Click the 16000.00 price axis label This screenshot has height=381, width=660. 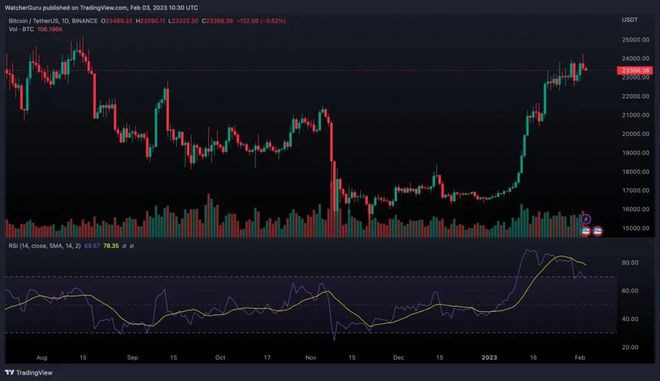[x=636, y=209]
